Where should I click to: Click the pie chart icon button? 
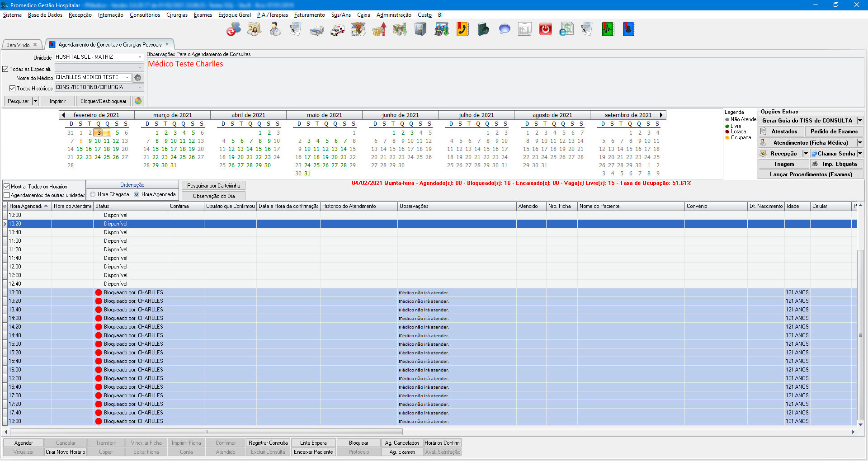click(x=138, y=101)
